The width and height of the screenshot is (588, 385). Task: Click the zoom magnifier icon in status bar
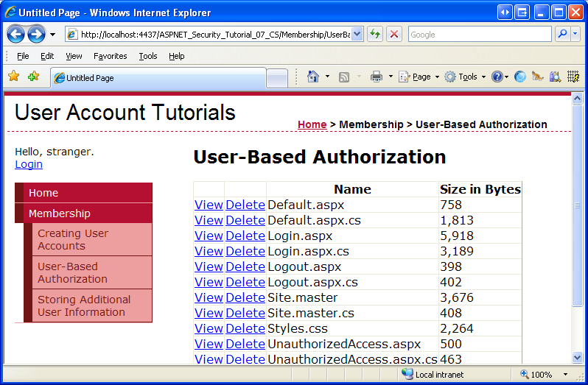tap(524, 374)
